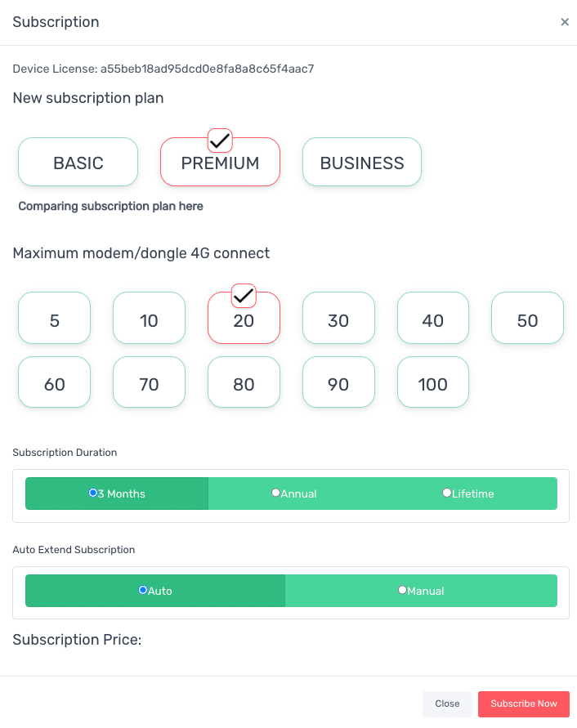
Task: Switch to Manual subscription extension
Action: tap(402, 590)
